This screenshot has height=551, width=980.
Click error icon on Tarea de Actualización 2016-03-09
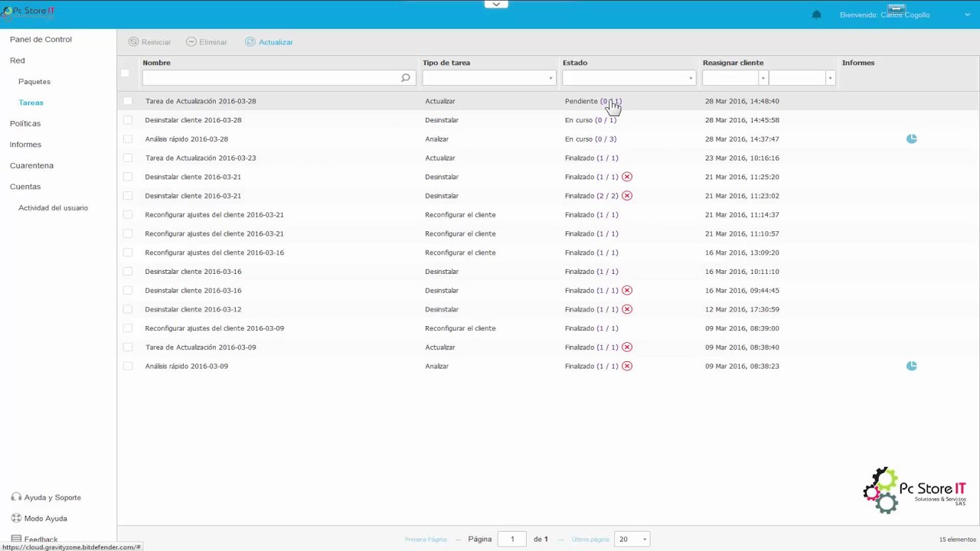pos(627,347)
